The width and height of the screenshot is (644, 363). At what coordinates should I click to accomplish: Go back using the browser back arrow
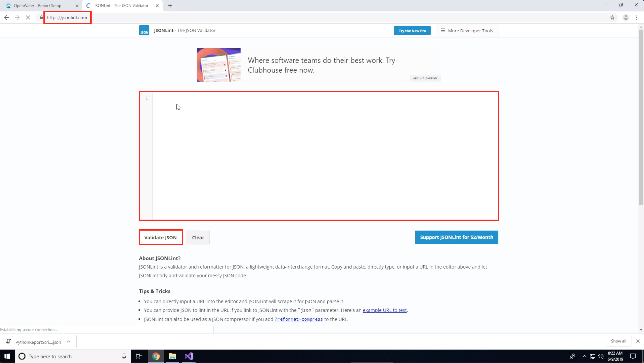coord(6,17)
